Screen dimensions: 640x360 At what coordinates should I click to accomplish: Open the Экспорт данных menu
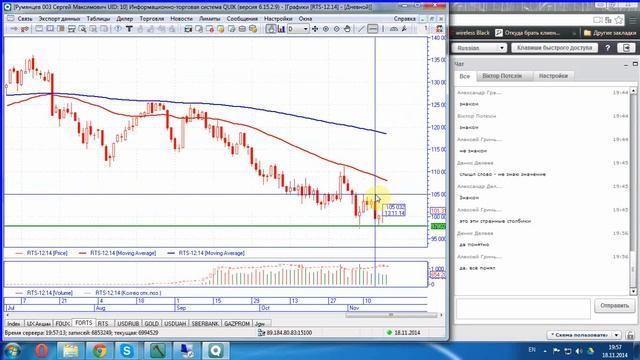click(59, 19)
